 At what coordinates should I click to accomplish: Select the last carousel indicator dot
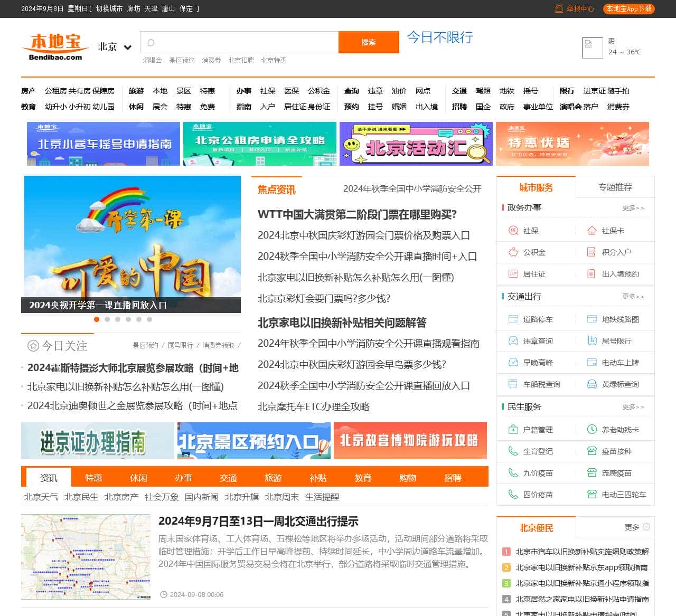pos(149,319)
